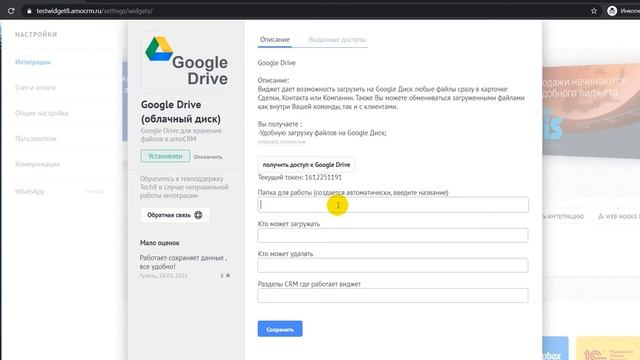Click the Отключить link

[x=208, y=157]
